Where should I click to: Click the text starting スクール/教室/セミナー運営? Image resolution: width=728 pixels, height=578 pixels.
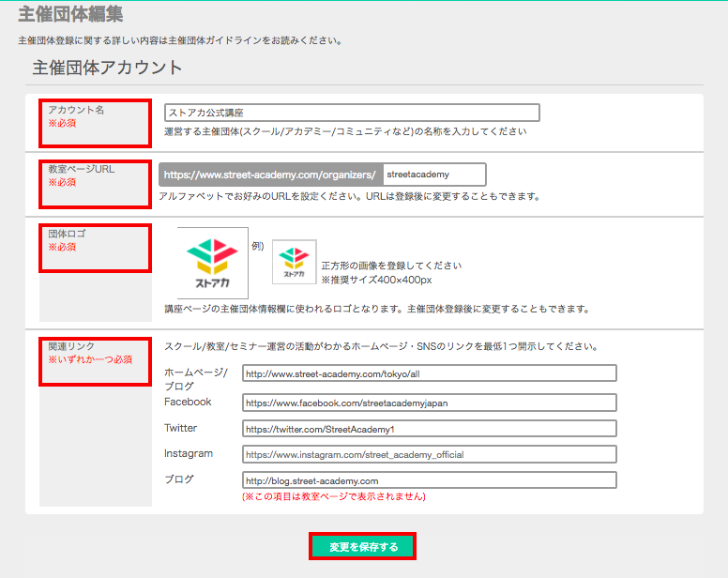click(x=381, y=346)
